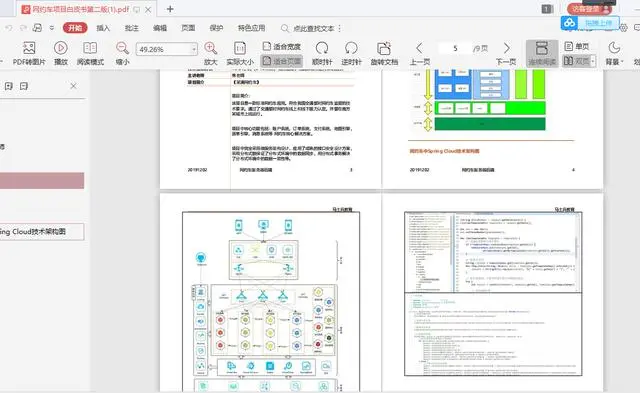
Task: Go to 下一页 next page
Action: [x=506, y=53]
